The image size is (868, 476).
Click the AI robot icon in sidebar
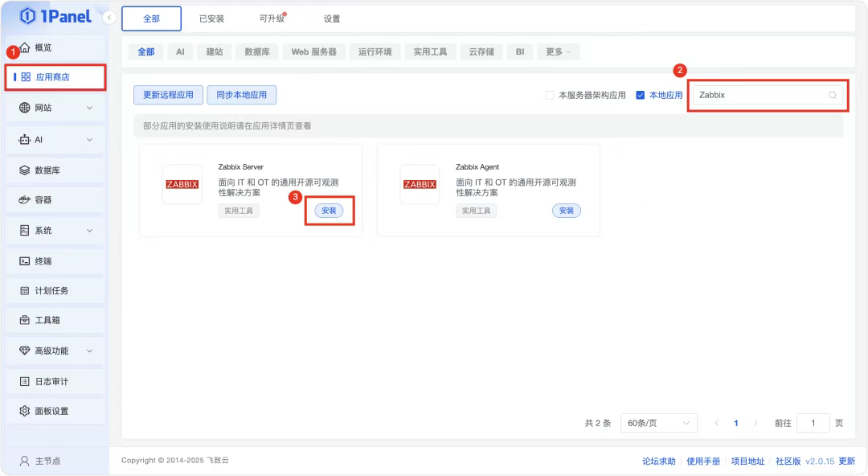(24, 140)
